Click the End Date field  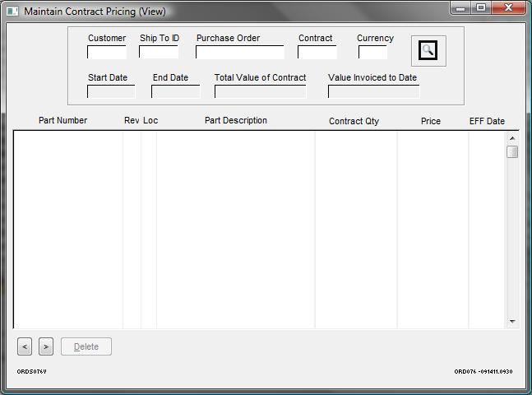[x=175, y=91]
